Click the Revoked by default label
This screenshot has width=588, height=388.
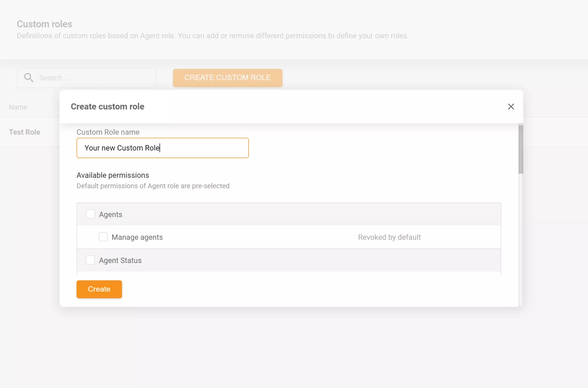pos(389,237)
